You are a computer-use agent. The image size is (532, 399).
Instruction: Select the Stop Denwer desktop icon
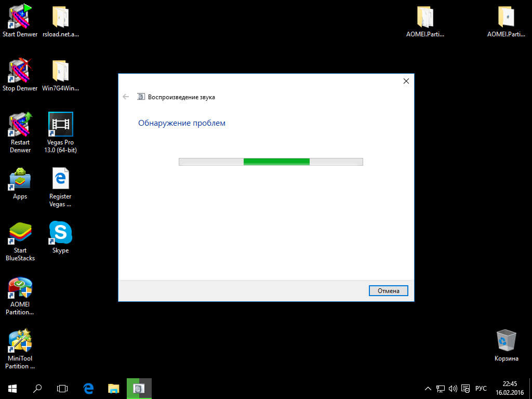coord(20,72)
